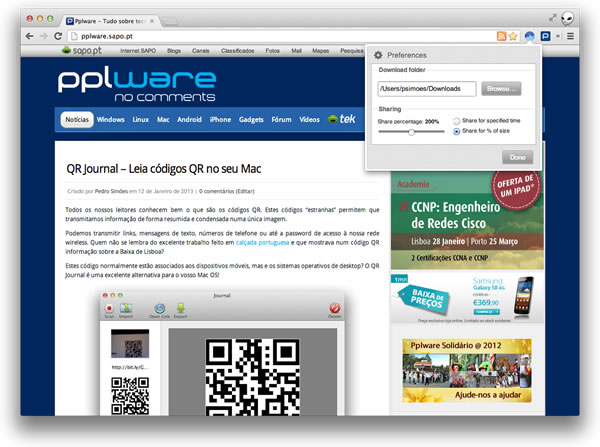Click the blue P extension icon

point(547,36)
